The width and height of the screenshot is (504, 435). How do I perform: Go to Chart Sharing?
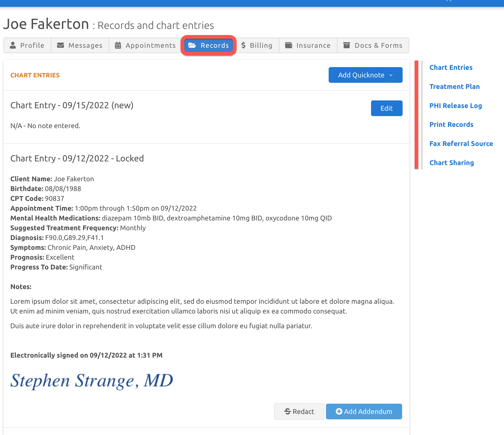tap(451, 163)
